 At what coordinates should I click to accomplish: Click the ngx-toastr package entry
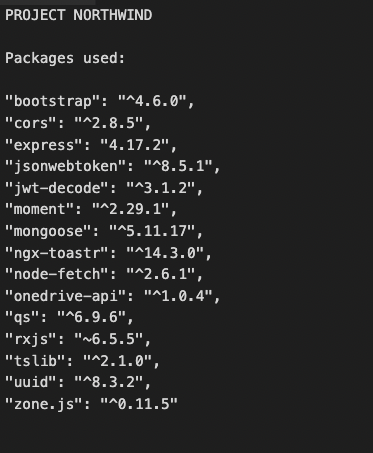108,253
